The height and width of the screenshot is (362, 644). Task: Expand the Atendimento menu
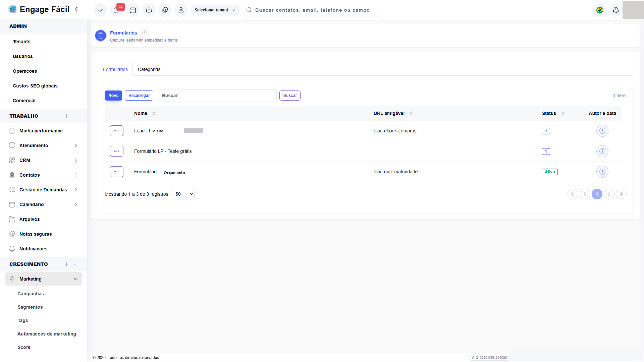tap(44, 145)
